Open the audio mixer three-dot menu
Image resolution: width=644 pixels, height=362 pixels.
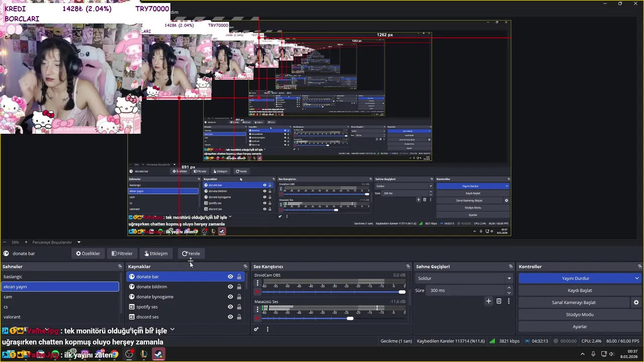pyautogui.click(x=267, y=329)
